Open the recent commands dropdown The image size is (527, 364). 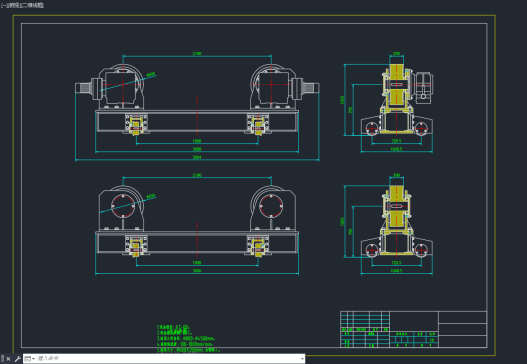30,359
